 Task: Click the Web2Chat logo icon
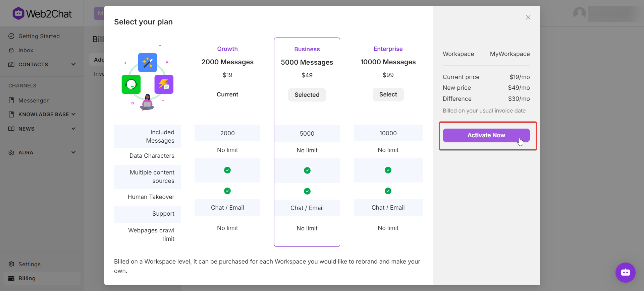(x=18, y=13)
